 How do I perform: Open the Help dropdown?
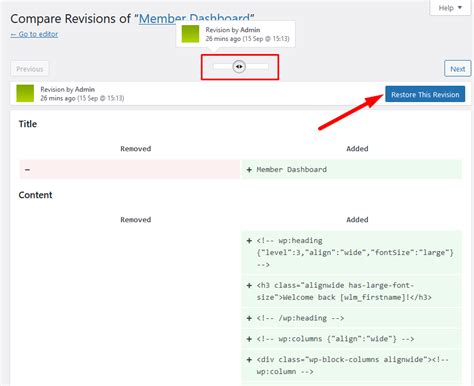(x=450, y=8)
